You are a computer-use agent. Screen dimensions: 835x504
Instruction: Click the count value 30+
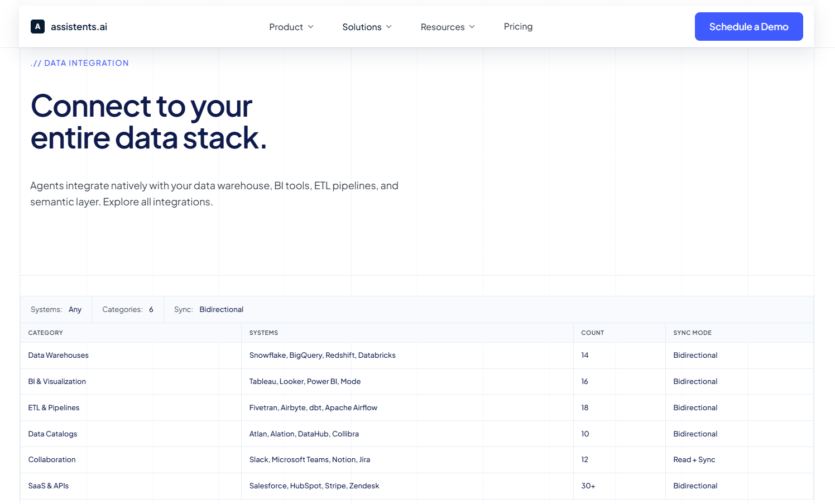(588, 486)
